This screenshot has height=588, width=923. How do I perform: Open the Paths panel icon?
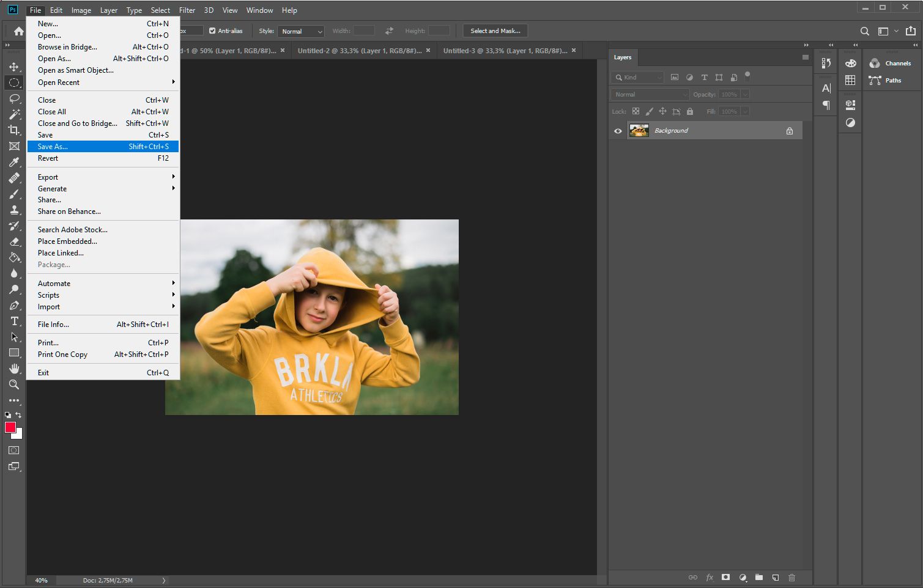[875, 80]
